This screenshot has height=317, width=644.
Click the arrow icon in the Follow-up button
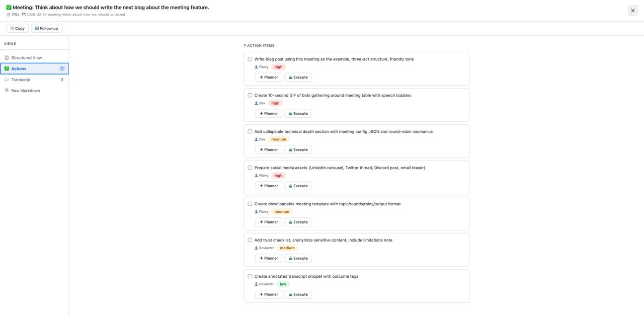coord(36,28)
